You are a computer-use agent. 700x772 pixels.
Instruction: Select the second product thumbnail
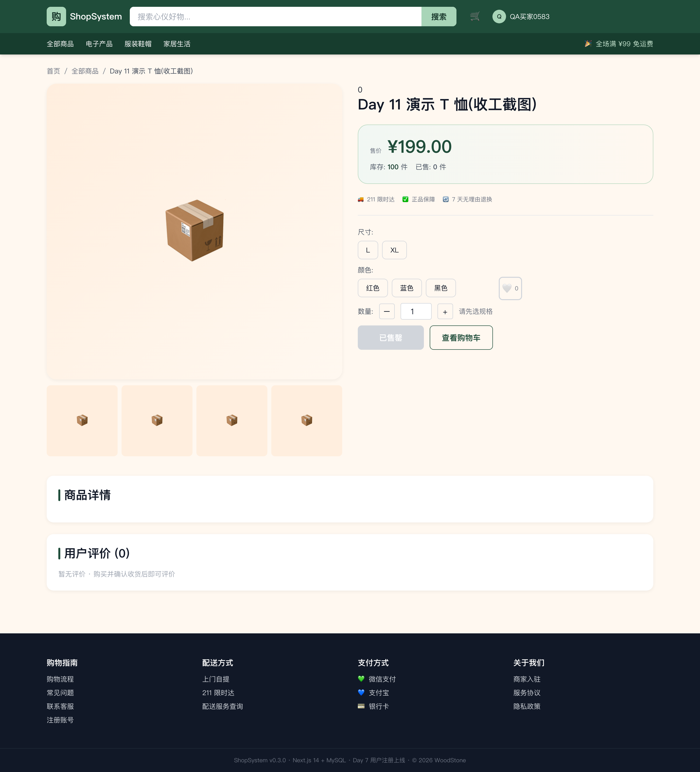[157, 421]
